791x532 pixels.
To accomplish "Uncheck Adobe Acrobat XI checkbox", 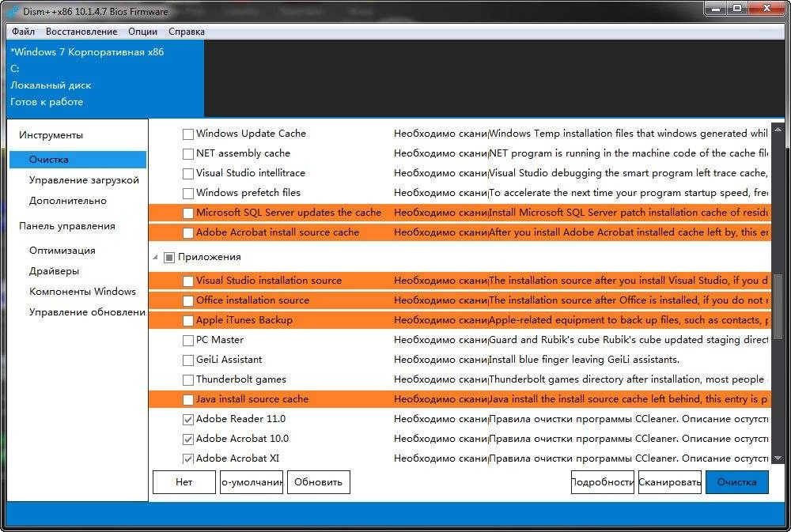I will point(188,459).
